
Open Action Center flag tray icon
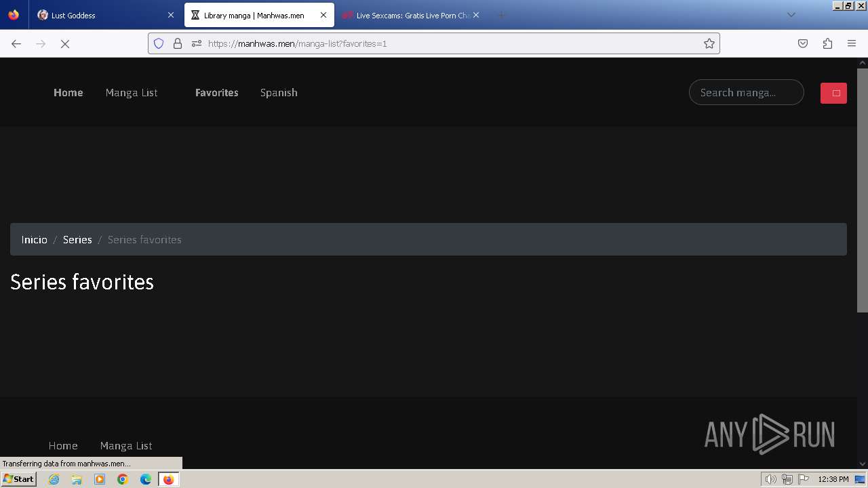click(x=804, y=479)
